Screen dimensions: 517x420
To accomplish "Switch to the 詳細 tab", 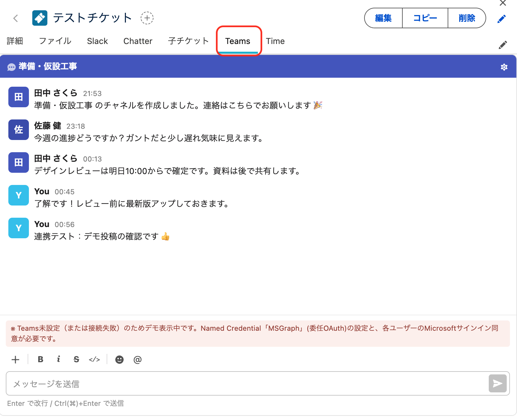I will (15, 41).
